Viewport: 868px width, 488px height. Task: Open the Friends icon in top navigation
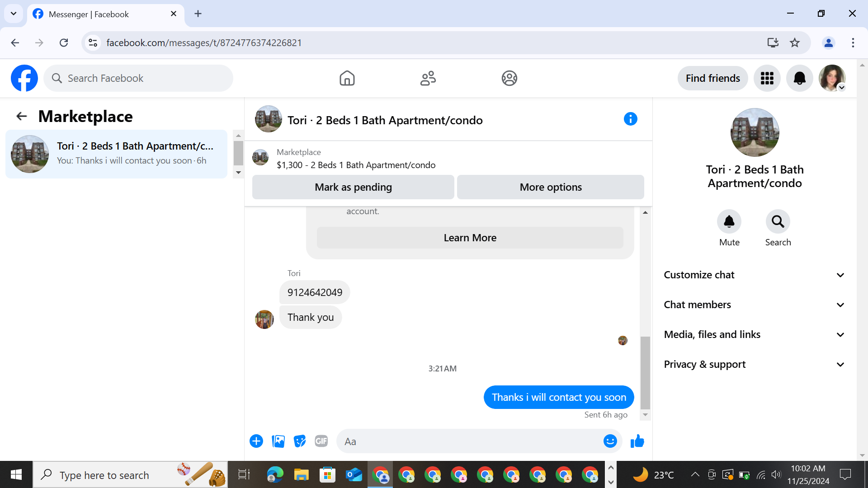428,78
